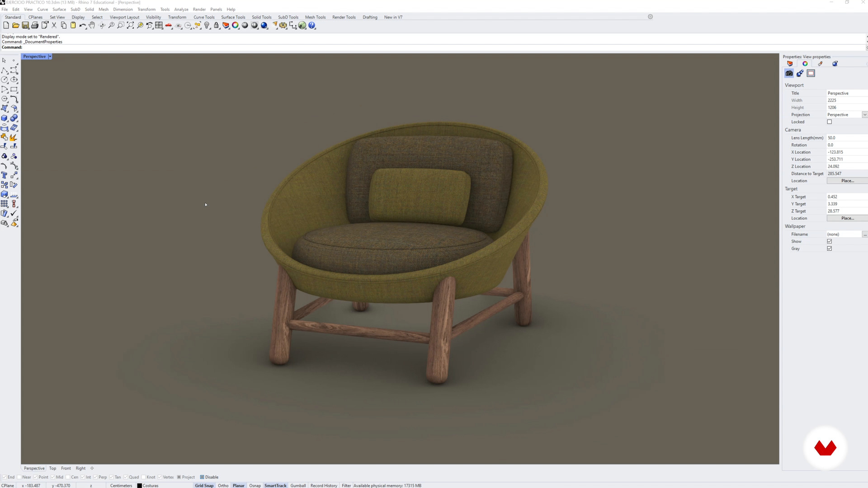Screen dimensions: 868x488
Task: Open the Render menu
Action: pos(199,9)
